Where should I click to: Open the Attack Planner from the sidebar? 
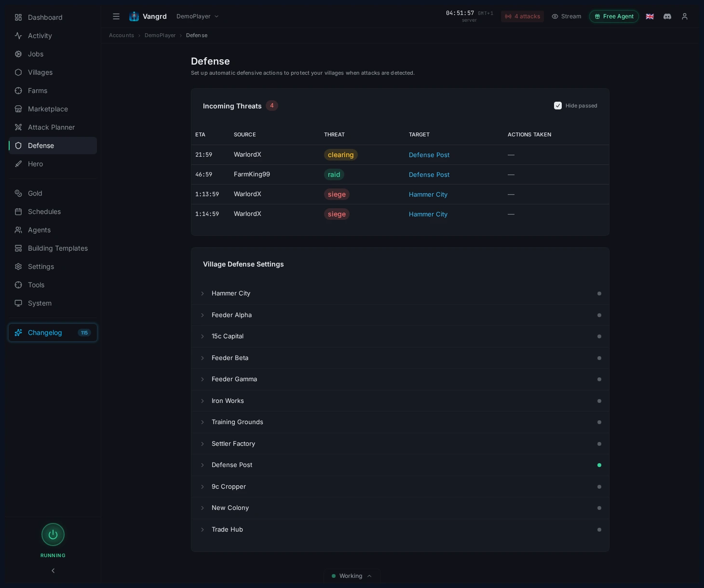click(51, 127)
